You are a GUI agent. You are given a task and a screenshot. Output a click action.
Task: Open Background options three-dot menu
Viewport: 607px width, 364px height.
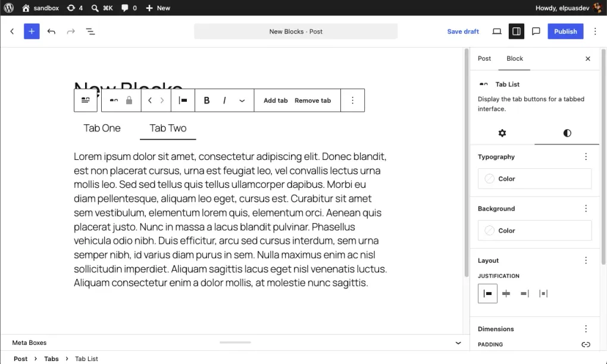tap(586, 209)
